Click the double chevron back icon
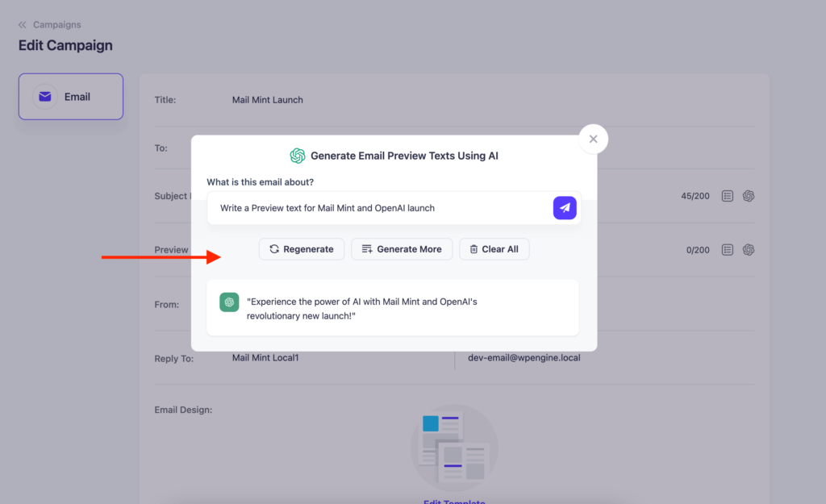The height and width of the screenshot is (504, 826). coord(22,25)
